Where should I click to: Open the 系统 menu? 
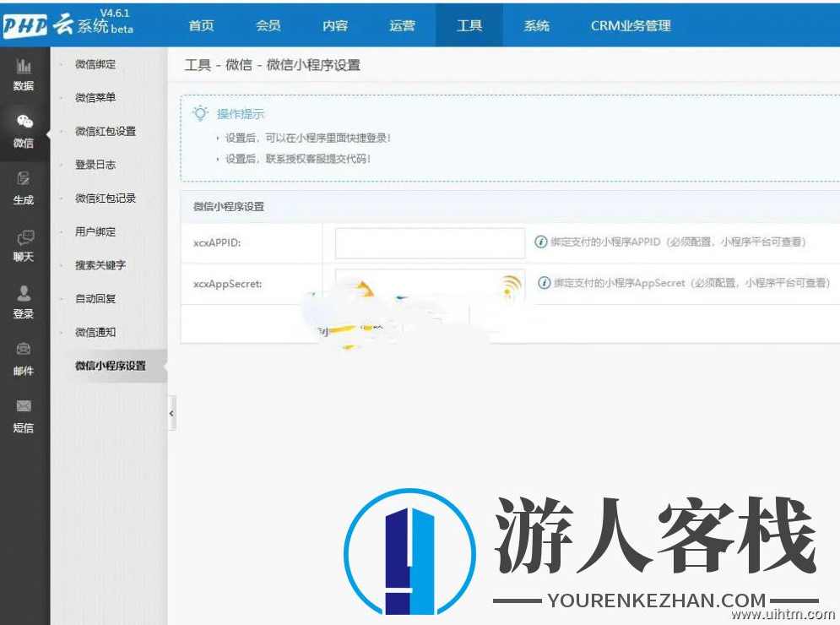(537, 25)
